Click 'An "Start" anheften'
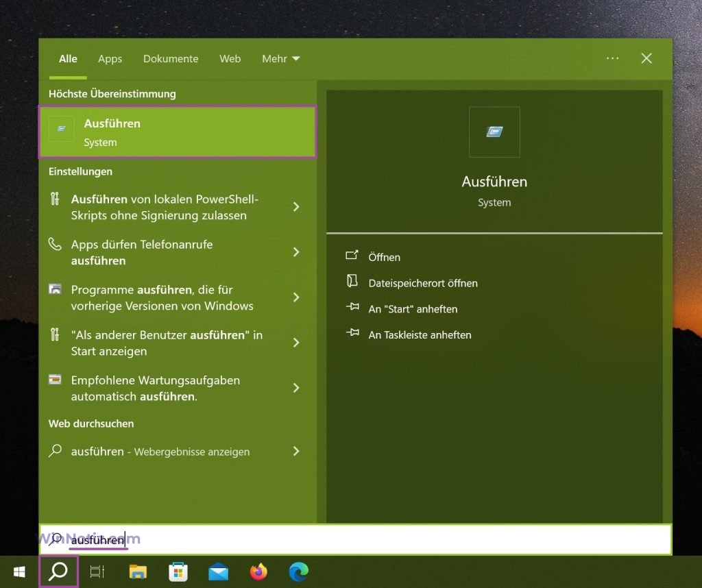The width and height of the screenshot is (702, 588). (412, 308)
